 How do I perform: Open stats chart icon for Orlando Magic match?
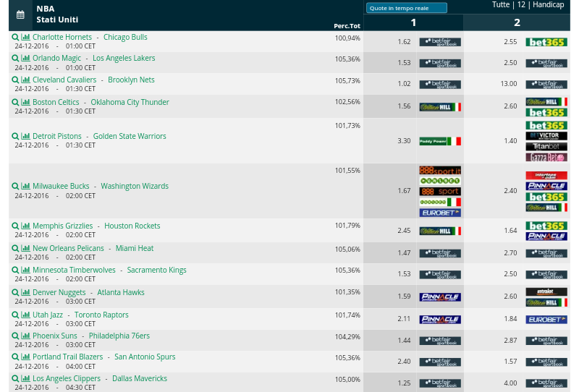pyautogui.click(x=25, y=58)
